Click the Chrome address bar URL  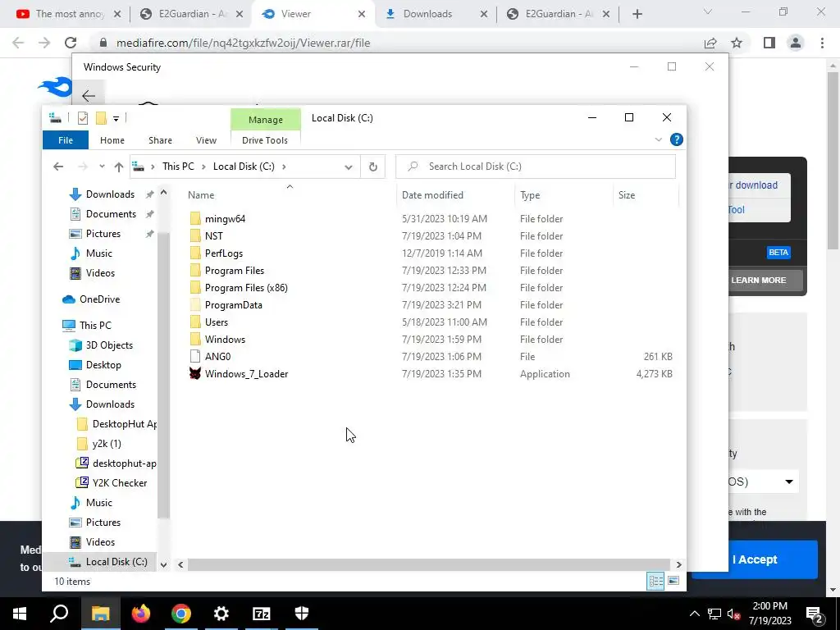243,43
